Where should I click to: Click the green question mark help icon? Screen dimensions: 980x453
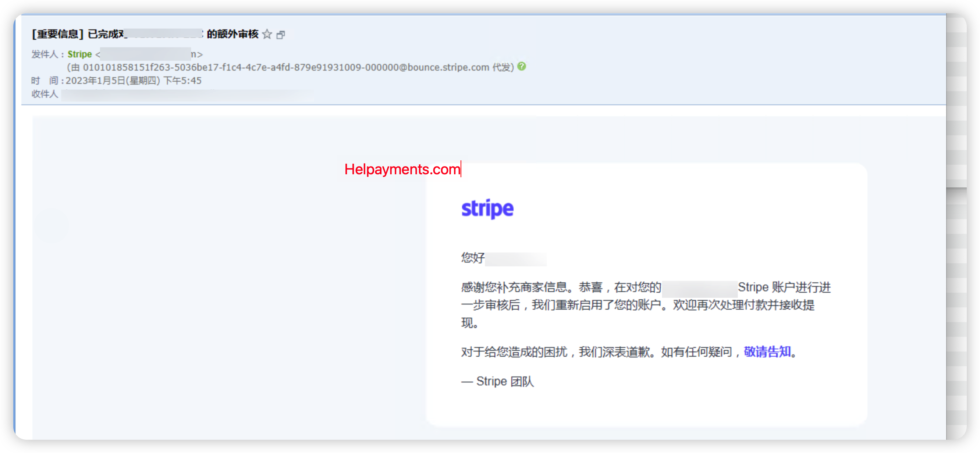[522, 67]
